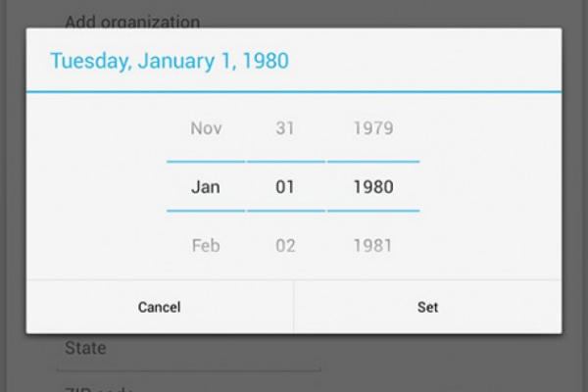Choose next day 02 in picker
Screen dimensions: 588x392
pos(285,246)
